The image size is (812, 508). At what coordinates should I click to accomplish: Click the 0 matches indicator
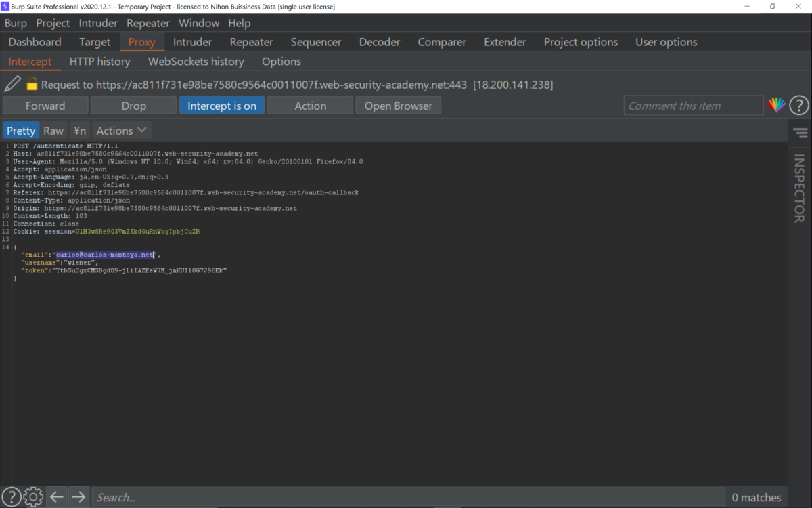[757, 497]
